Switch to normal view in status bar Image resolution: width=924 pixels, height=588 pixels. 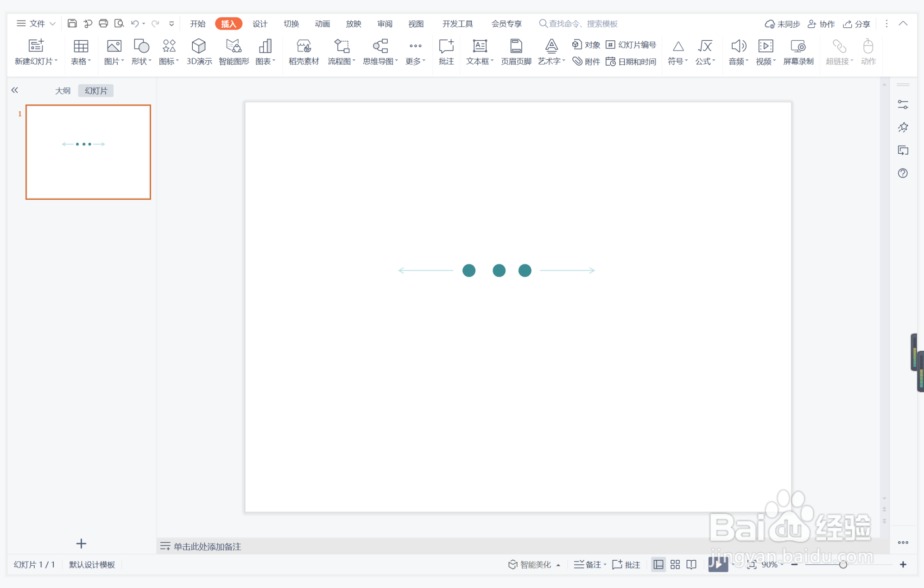coord(658,564)
